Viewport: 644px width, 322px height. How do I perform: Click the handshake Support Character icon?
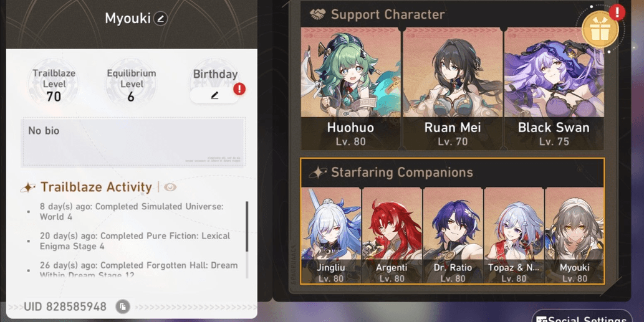[317, 15]
